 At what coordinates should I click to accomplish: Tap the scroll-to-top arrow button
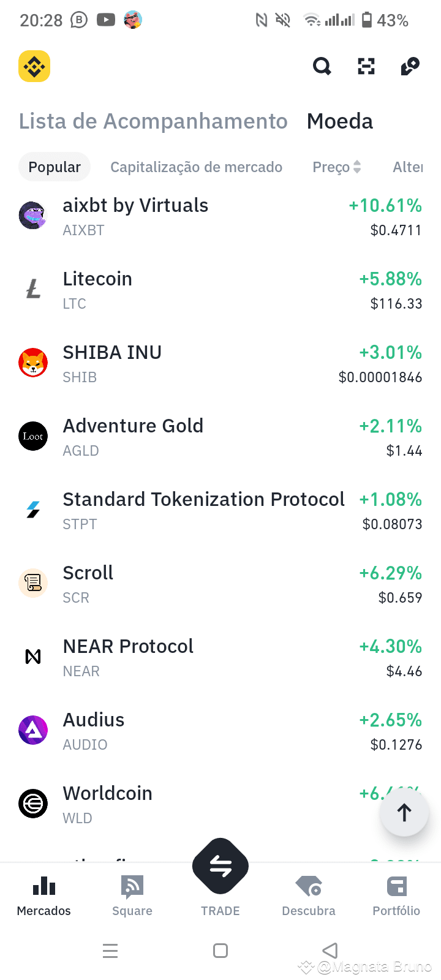404,812
